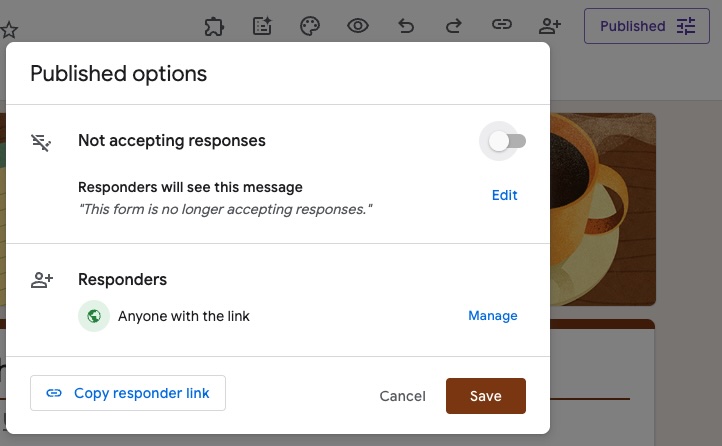Click Copy responder link button
The height and width of the screenshot is (446, 722).
tap(128, 393)
